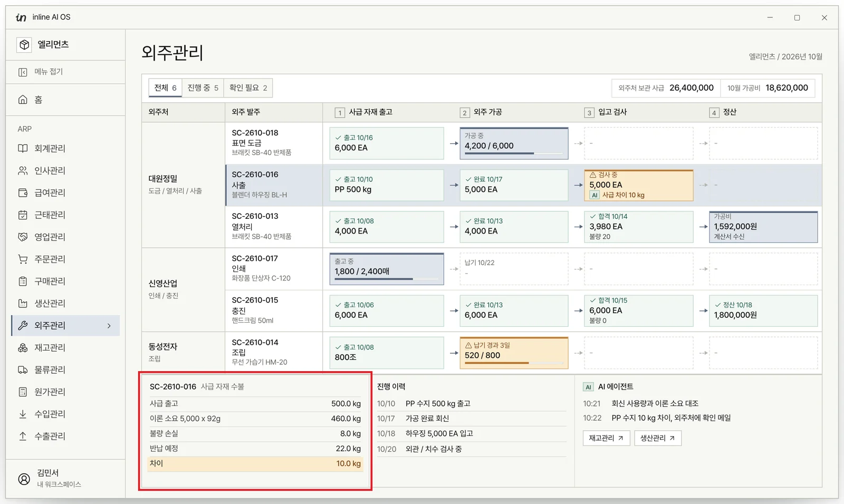Screen dimensions: 844x504
Task: Select order row SC-2610-016 사출
Action: [x=274, y=185]
